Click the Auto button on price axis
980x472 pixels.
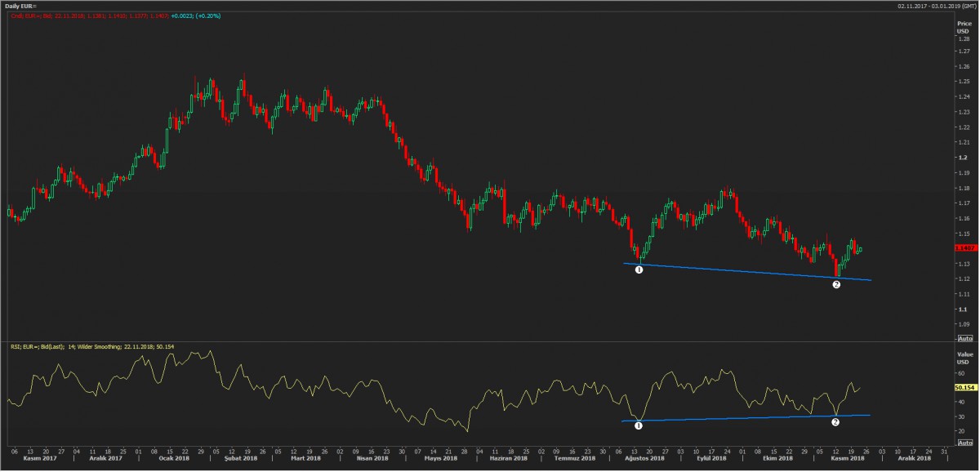point(964,337)
